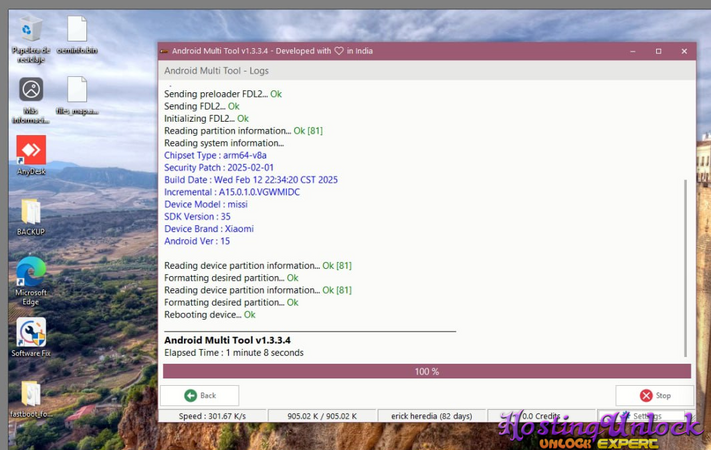Open the BACKUP folder on the desktop
The height and width of the screenshot is (450, 711).
[x=31, y=212]
